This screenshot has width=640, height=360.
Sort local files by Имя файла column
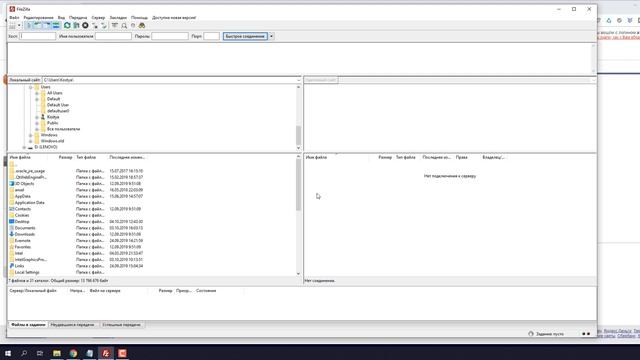point(28,157)
